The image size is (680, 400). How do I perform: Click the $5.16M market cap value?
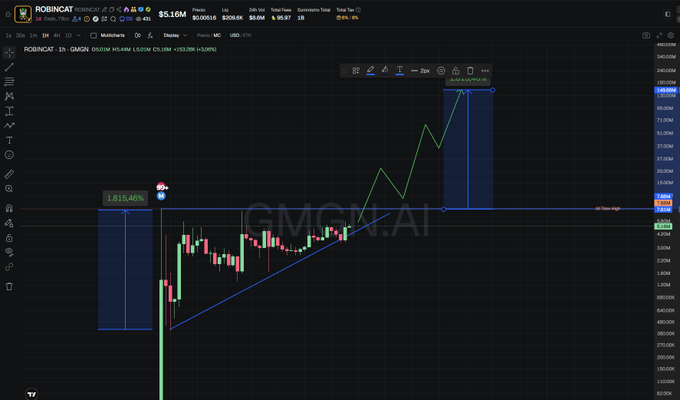click(x=172, y=14)
